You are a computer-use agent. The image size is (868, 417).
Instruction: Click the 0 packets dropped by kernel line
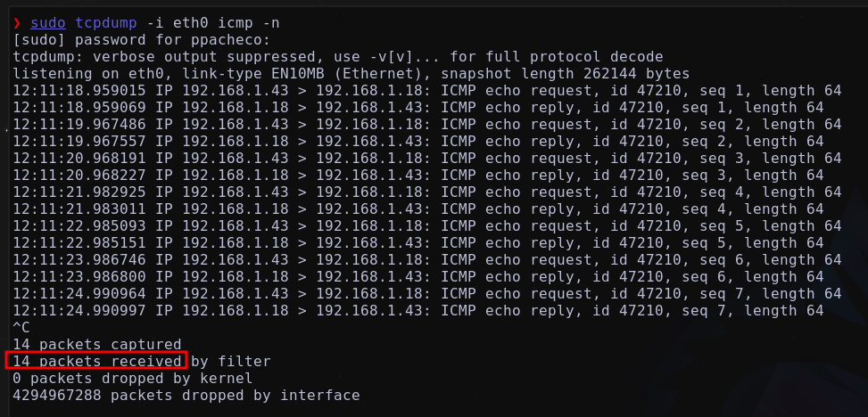pyautogui.click(x=132, y=379)
